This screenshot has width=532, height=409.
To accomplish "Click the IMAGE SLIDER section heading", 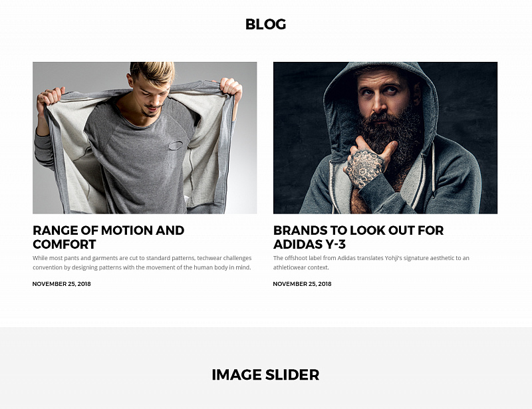I will (x=265, y=374).
